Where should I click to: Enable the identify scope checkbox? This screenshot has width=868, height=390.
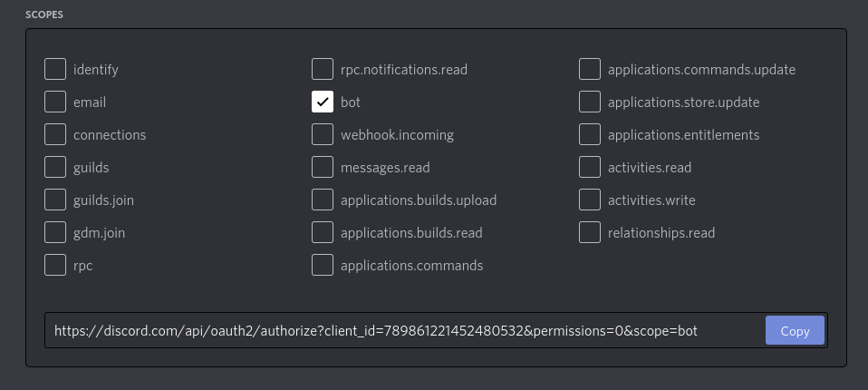55,70
